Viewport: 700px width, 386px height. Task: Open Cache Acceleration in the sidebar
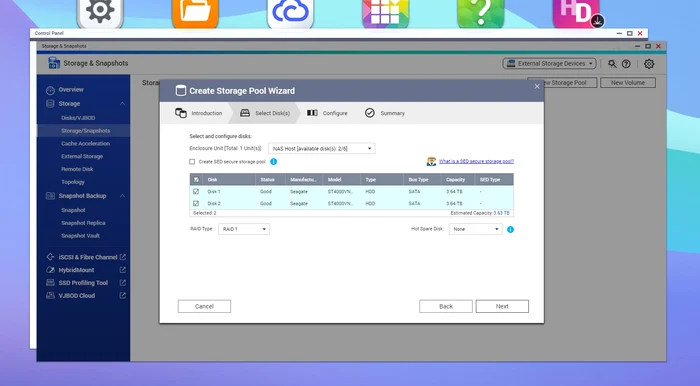pyautogui.click(x=85, y=144)
